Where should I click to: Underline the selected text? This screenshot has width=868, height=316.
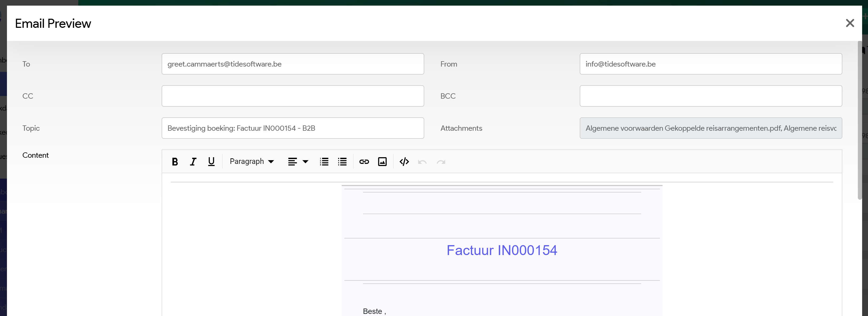pyautogui.click(x=211, y=162)
